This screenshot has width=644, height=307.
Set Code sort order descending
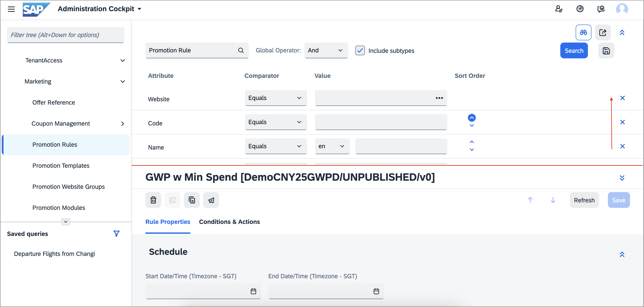(471, 126)
